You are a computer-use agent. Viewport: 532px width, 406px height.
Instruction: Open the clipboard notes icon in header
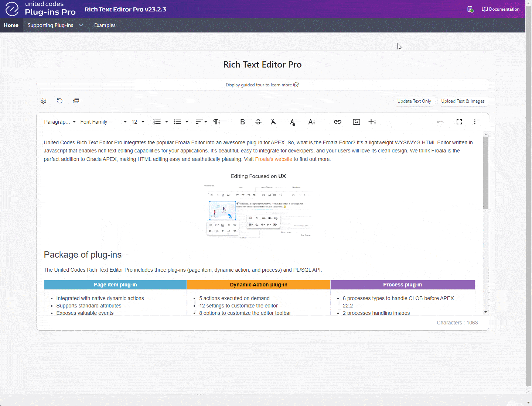coord(470,9)
